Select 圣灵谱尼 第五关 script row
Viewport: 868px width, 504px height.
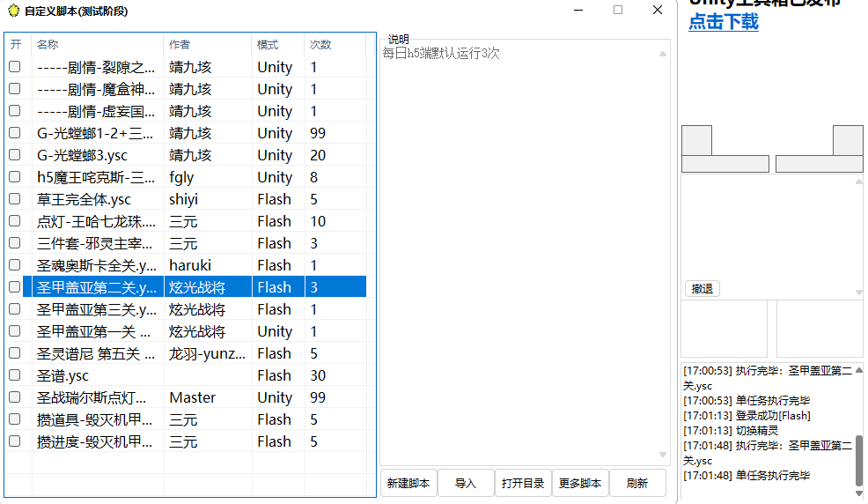click(x=186, y=353)
